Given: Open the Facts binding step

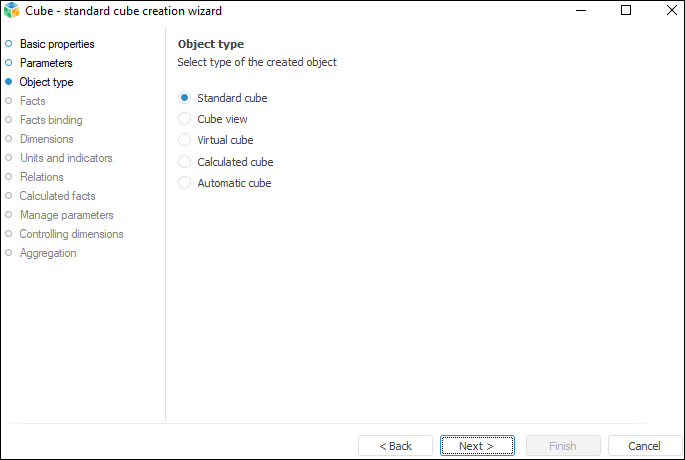Looking at the screenshot, I should click(x=51, y=120).
